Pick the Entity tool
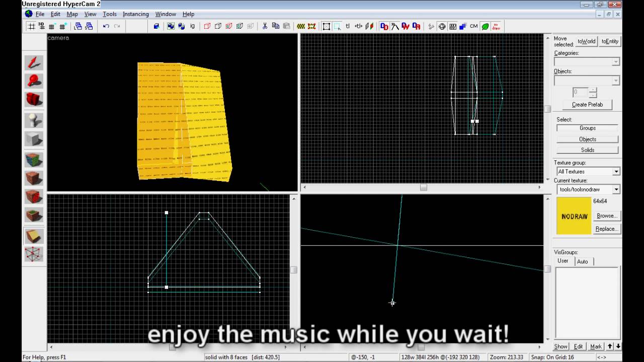The image size is (644, 362). (x=34, y=121)
